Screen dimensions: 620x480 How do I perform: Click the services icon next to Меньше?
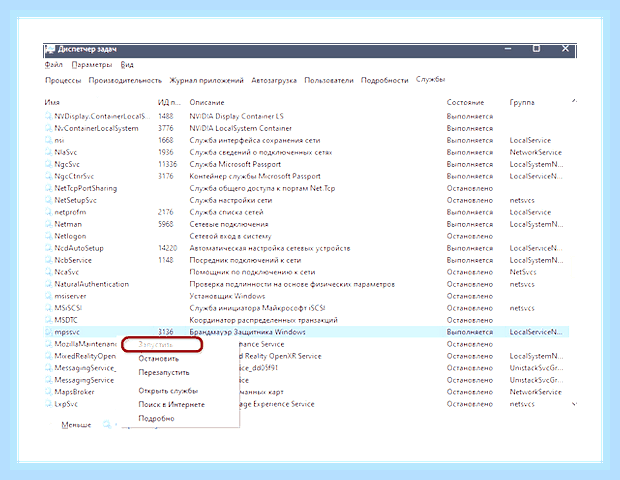[107, 425]
